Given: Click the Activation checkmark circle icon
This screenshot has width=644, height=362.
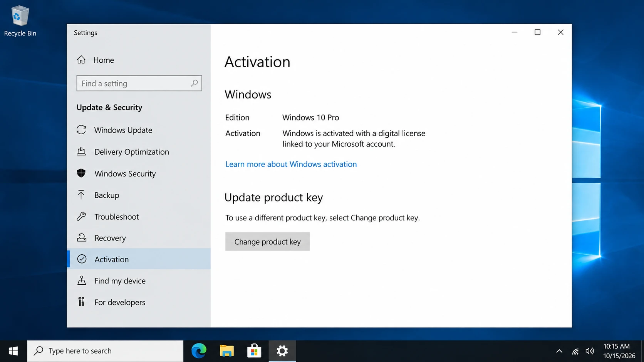Looking at the screenshot, I should click(82, 259).
